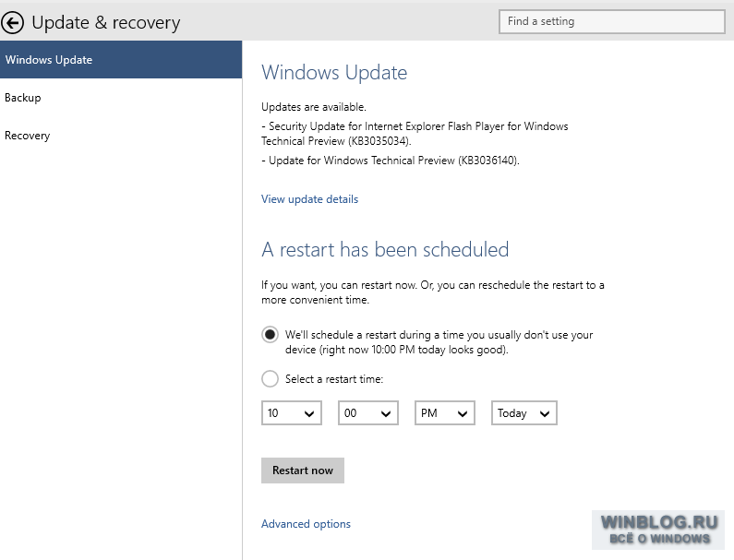Screen dimensions: 734x560
Task: Click the Find a setting search box
Action: pyautogui.click(x=612, y=21)
